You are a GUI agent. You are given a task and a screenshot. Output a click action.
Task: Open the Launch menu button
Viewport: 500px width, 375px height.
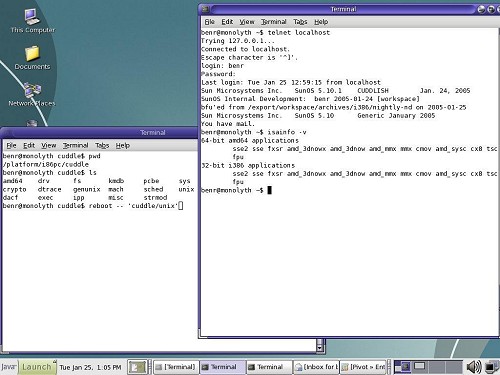pos(37,367)
